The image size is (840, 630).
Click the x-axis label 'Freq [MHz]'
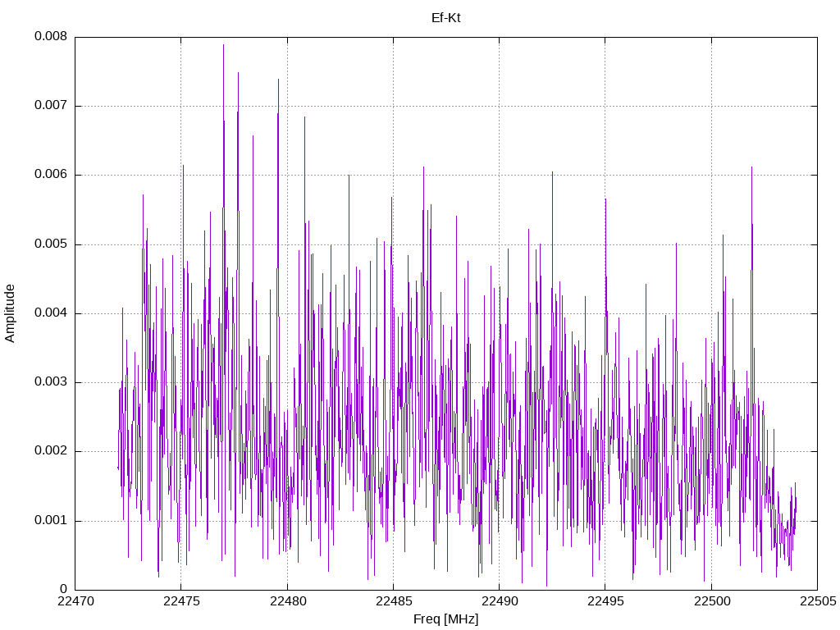point(445,619)
